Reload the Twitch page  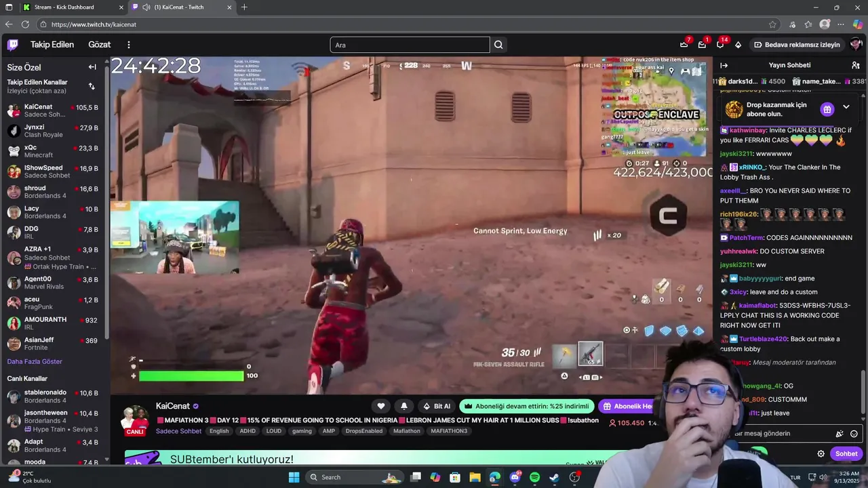click(25, 24)
